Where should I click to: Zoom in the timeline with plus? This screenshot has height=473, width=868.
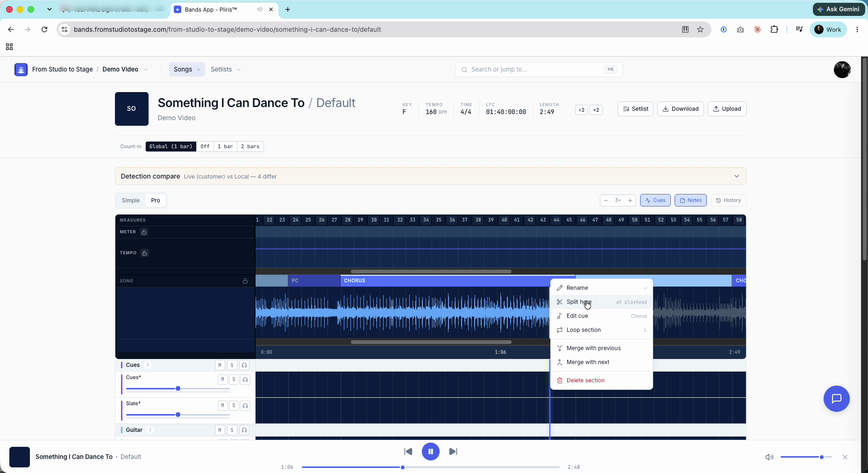[x=630, y=201]
